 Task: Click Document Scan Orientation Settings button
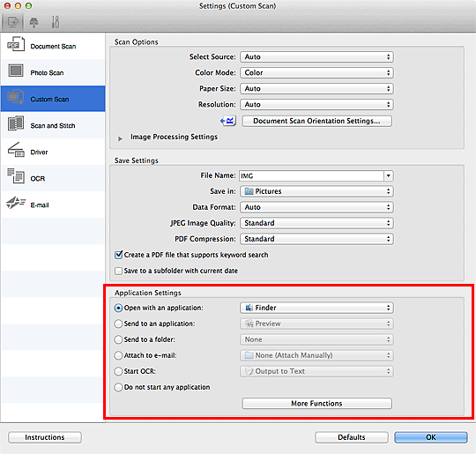(316, 121)
